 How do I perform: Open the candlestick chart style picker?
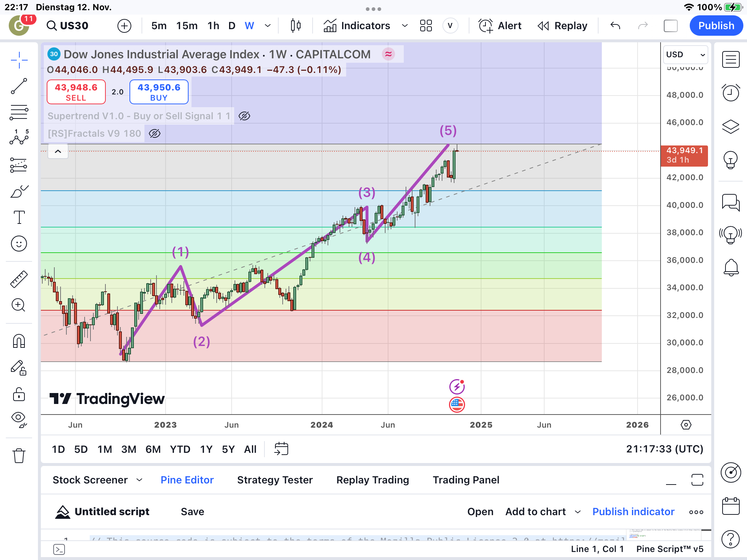point(296,26)
